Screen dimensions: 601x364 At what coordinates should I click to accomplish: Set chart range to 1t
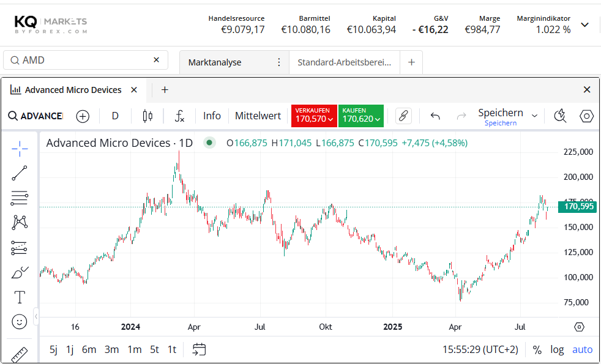172,350
